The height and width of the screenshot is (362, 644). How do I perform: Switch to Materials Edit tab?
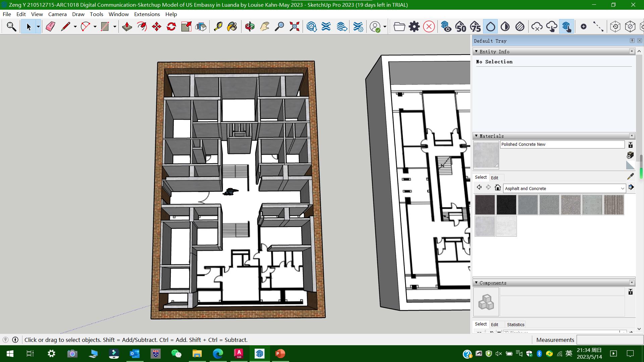pos(494,178)
